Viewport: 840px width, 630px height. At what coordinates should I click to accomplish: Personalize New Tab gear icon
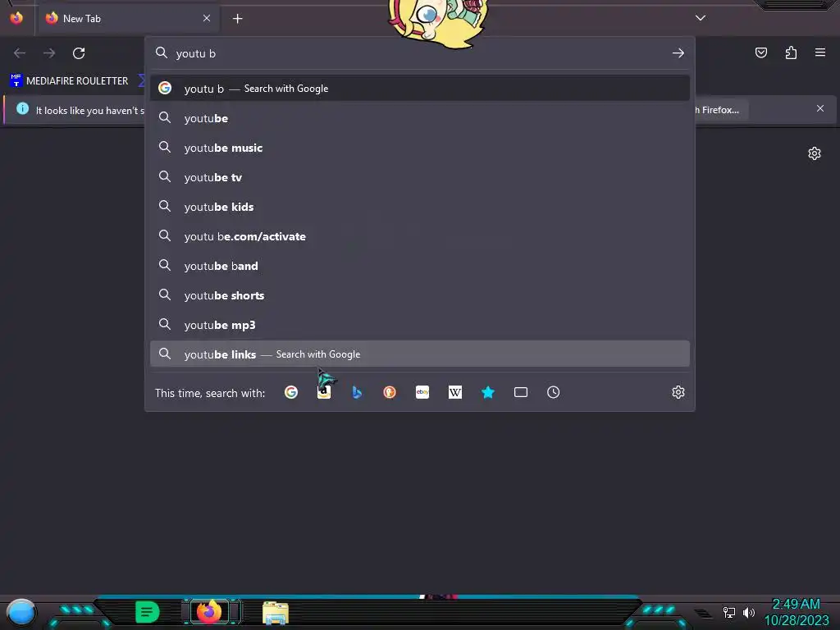[815, 153]
